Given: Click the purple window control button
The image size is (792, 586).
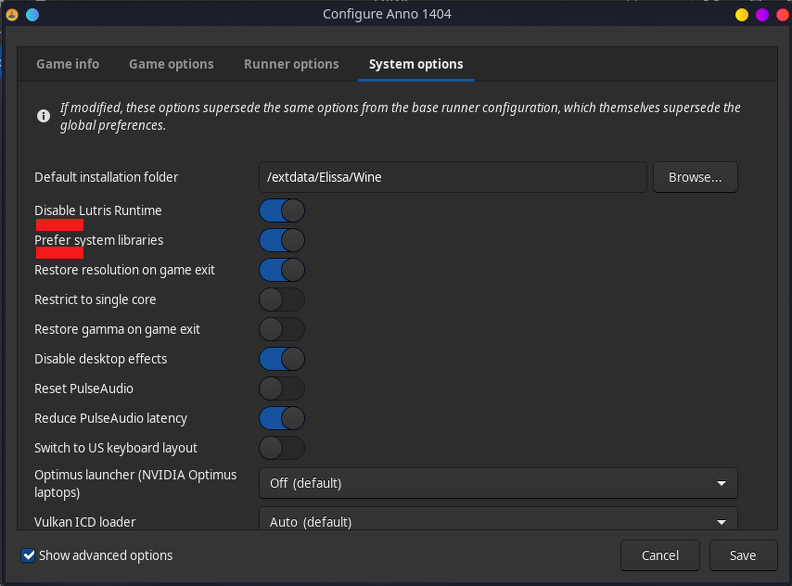Looking at the screenshot, I should point(762,15).
